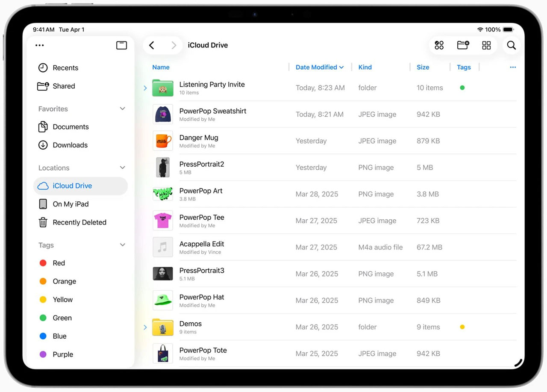Image resolution: width=547 pixels, height=392 pixels.
Task: Create a new folder with toolbar icon
Action: [463, 45]
